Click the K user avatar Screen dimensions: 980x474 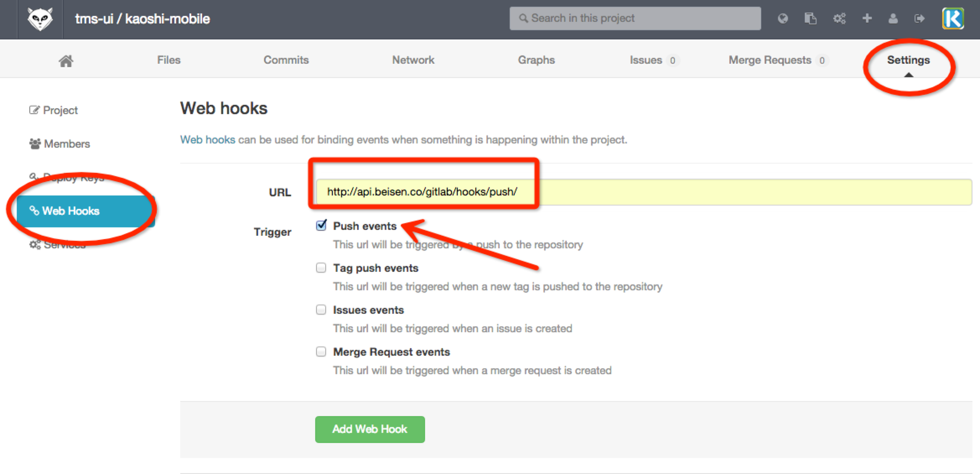pyautogui.click(x=953, y=18)
